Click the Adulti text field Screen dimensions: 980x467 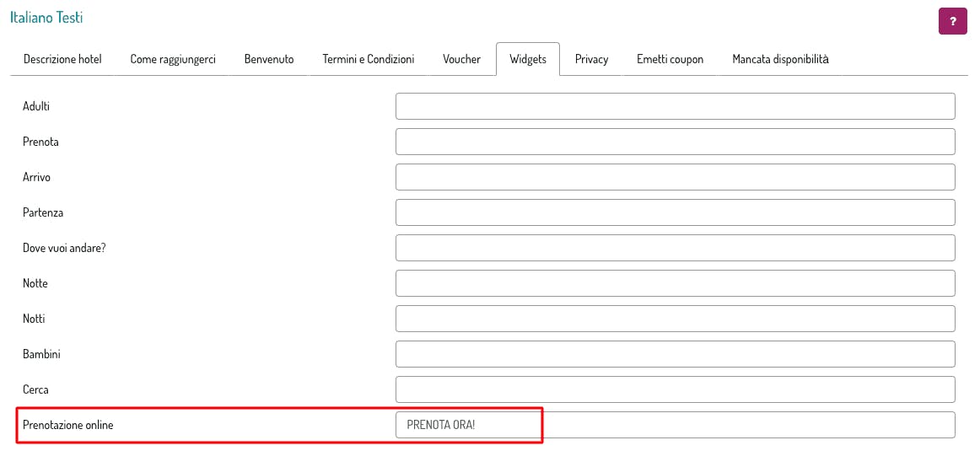[x=675, y=106]
